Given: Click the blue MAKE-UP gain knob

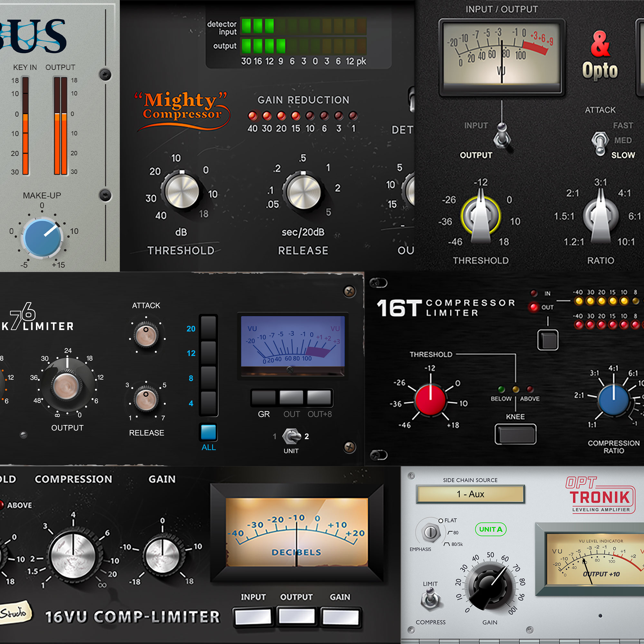Looking at the screenshot, I should point(42,238).
